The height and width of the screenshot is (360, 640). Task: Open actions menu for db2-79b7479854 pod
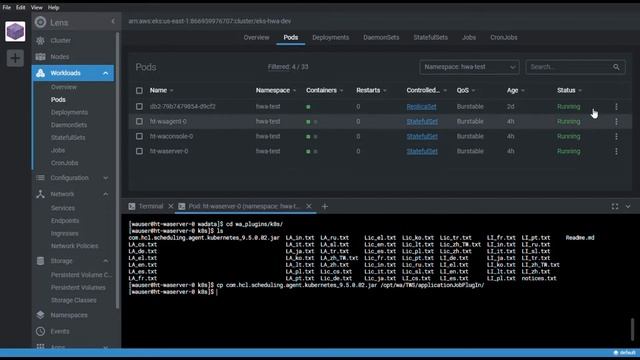click(x=616, y=107)
